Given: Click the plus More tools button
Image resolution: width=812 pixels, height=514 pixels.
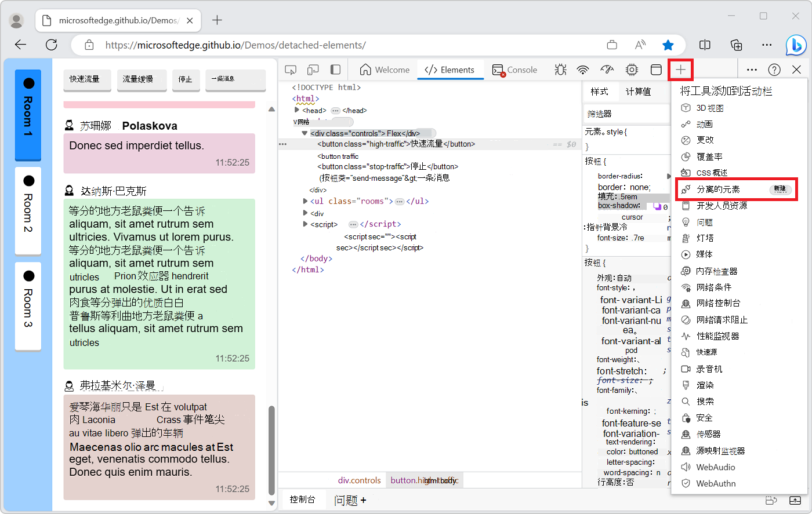Looking at the screenshot, I should (680, 70).
